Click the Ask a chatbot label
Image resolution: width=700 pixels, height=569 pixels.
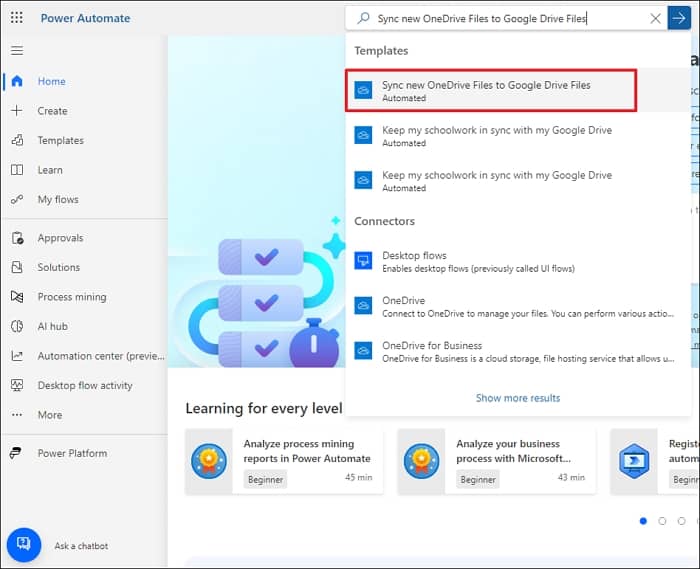coord(81,546)
